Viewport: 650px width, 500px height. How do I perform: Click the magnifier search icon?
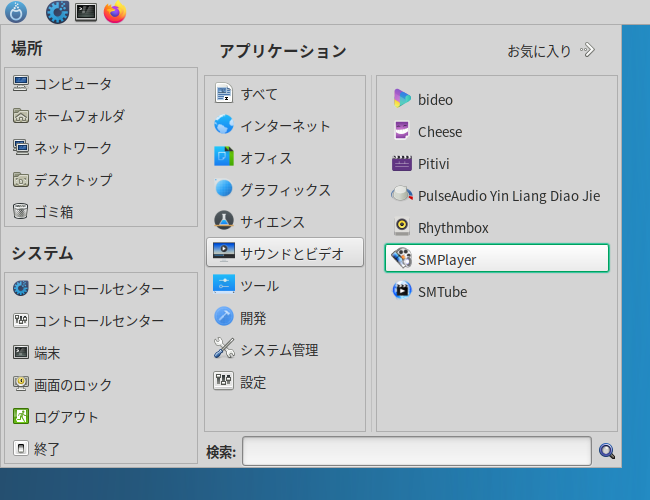[x=607, y=451]
